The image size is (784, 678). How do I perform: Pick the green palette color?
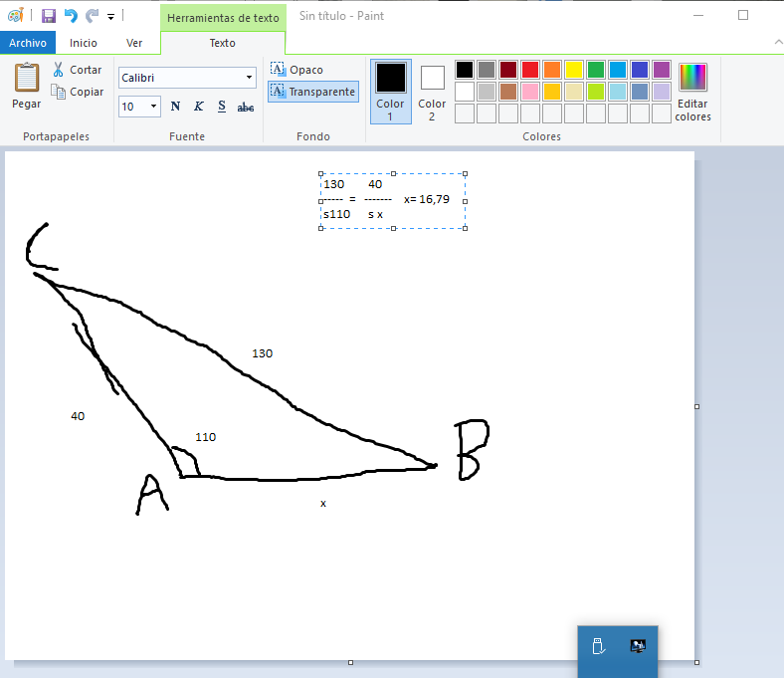596,70
